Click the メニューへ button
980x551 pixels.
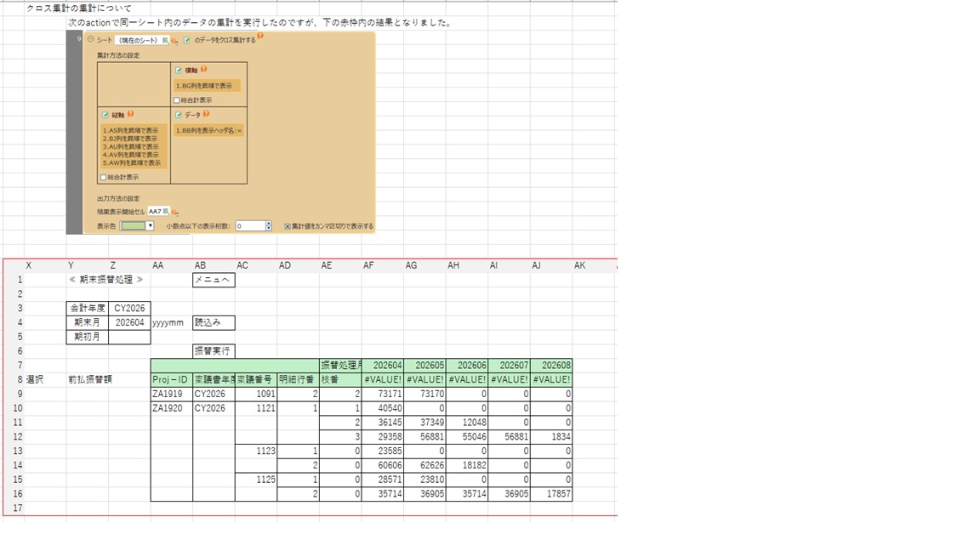[x=214, y=280]
